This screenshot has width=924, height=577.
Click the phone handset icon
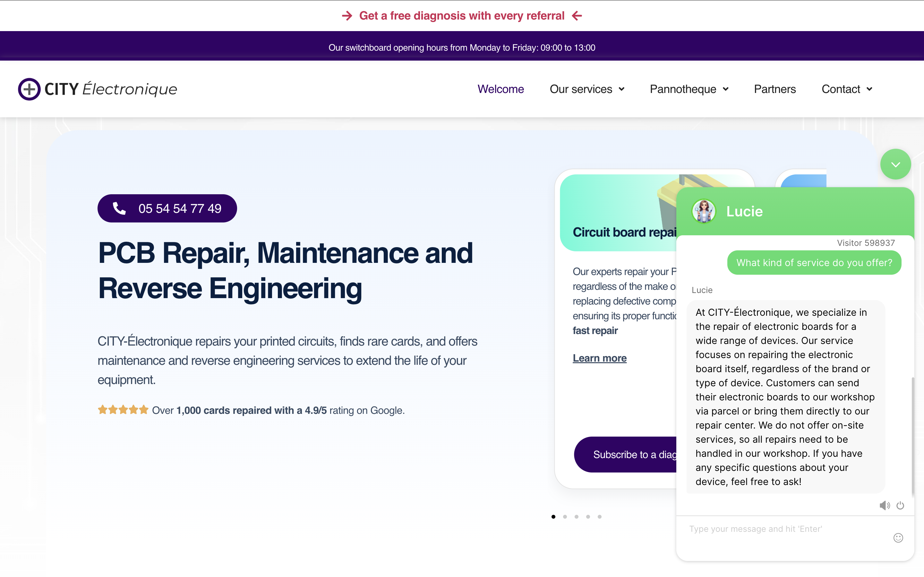pos(119,208)
